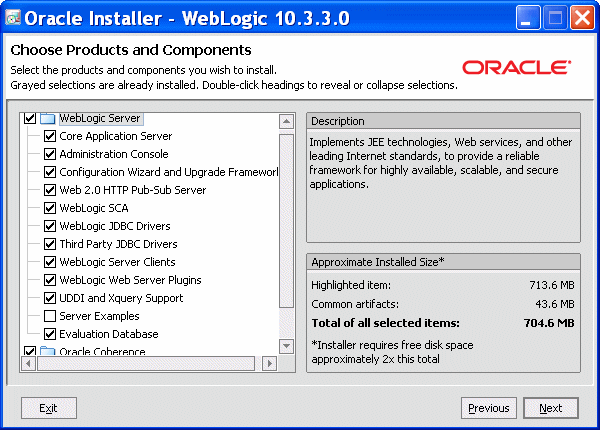
Task: Click the vertical scrollbar thumb
Action: (286, 221)
